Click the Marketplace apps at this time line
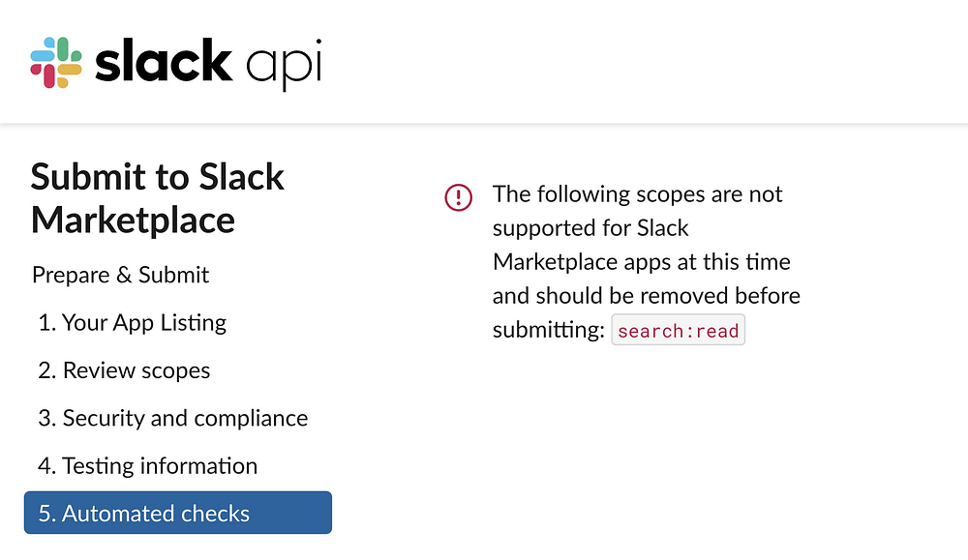 pos(642,261)
